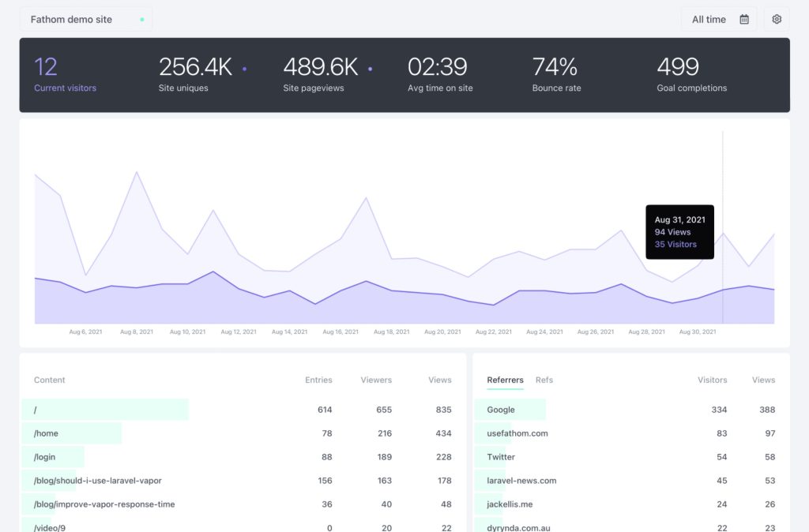Click the /login page row
This screenshot has width=809, height=532.
point(46,457)
